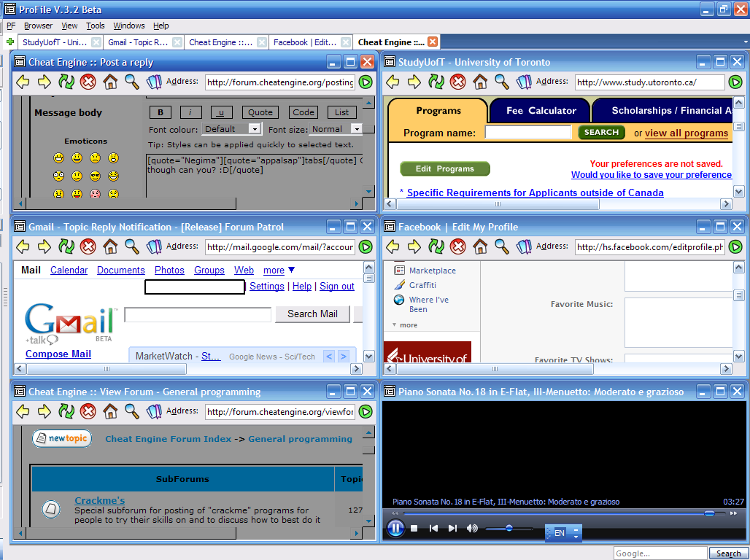This screenshot has width=750, height=560.
Task: Stop loading in Facebook window
Action: [x=457, y=246]
